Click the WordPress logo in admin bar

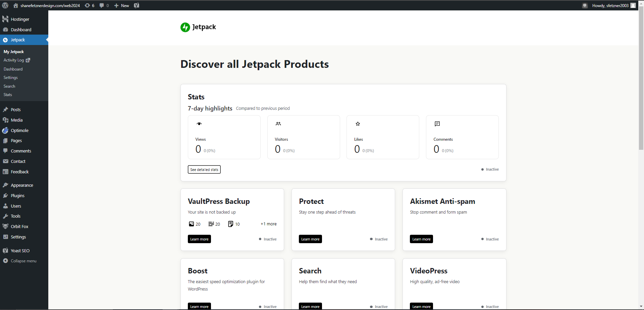(x=5, y=5)
